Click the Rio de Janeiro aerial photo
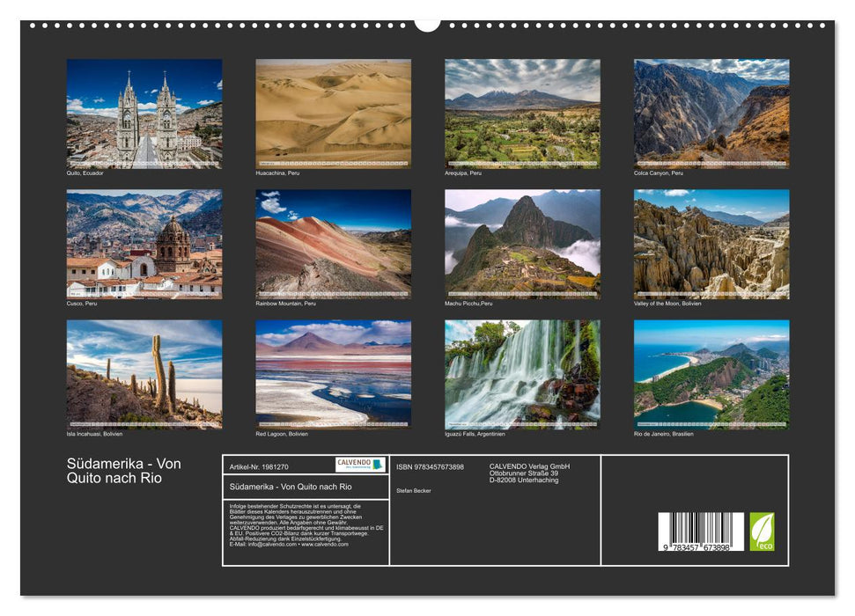This screenshot has width=855, height=616. pyautogui.click(x=711, y=374)
